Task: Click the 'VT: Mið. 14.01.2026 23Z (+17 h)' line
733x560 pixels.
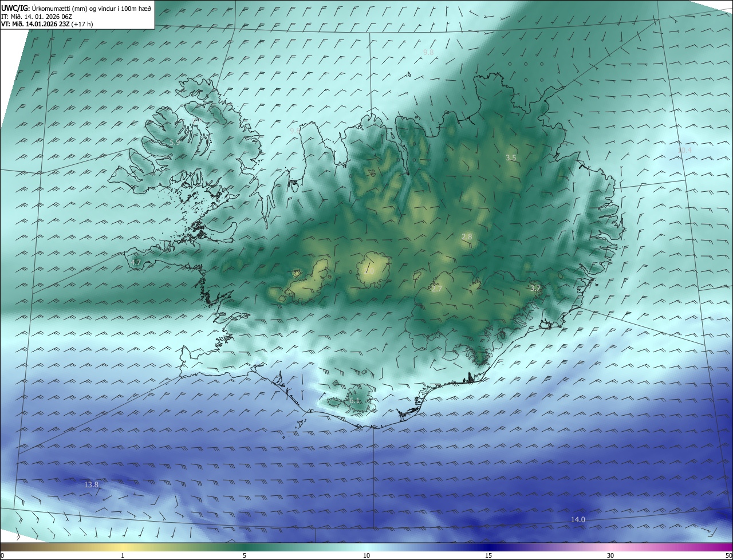Action: pos(48,24)
